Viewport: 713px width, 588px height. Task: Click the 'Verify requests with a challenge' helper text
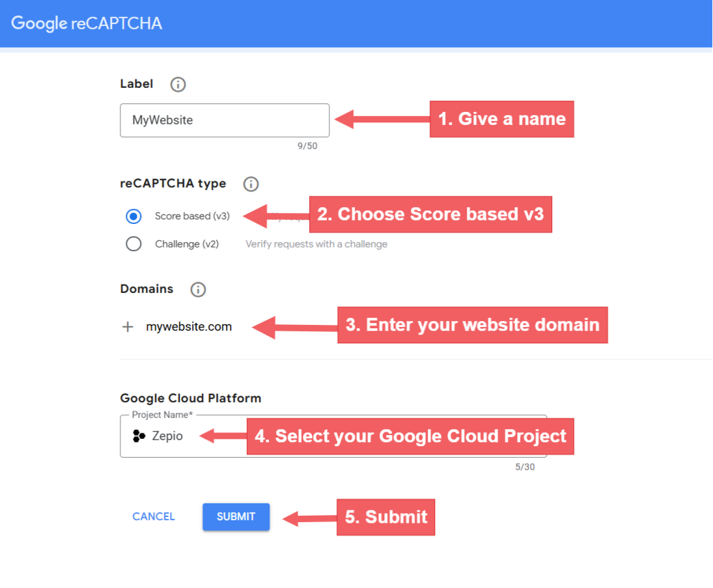tap(316, 244)
